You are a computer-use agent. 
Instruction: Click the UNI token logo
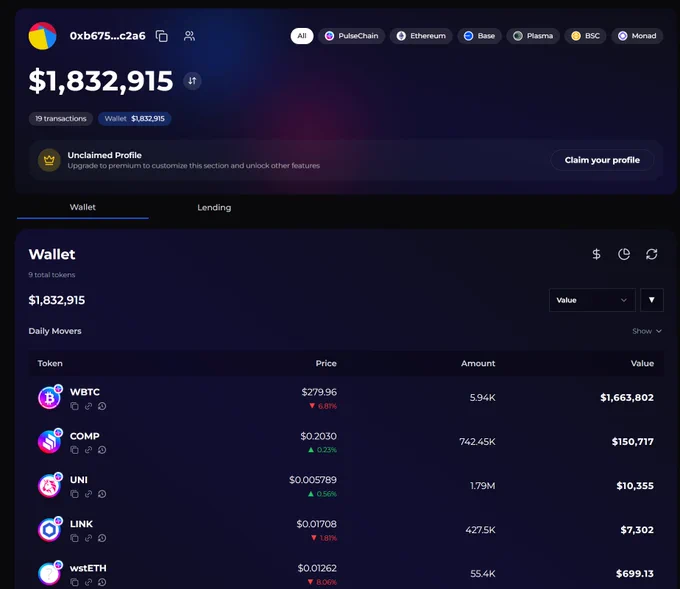tap(50, 486)
